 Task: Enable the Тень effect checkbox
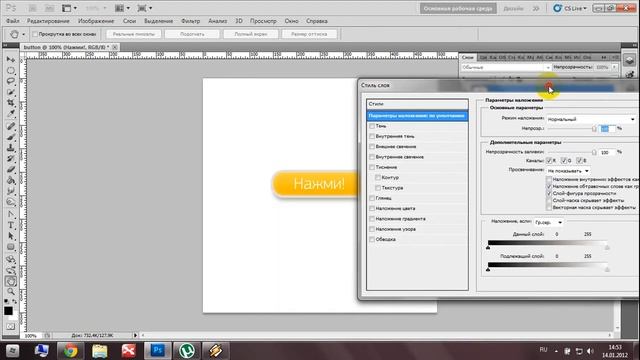click(x=372, y=126)
